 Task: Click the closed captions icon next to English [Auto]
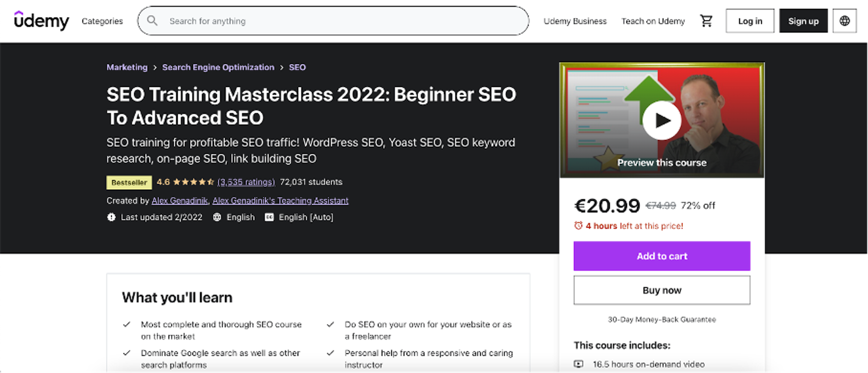(x=269, y=217)
